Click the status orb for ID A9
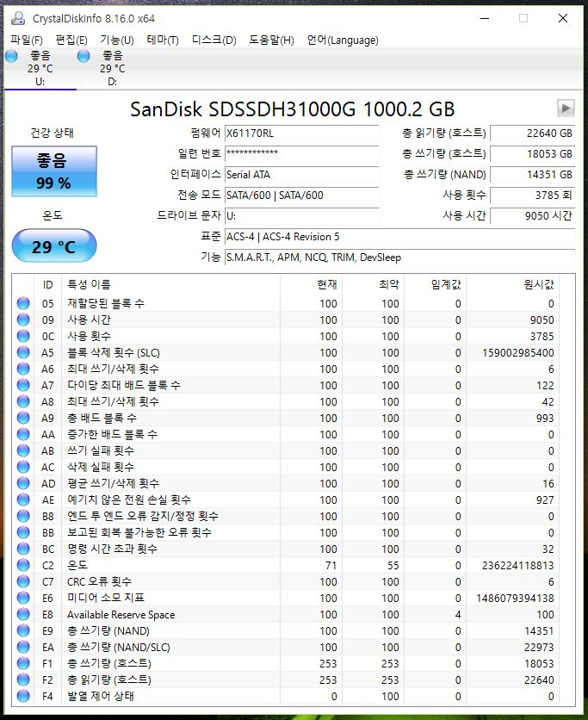This screenshot has height=720, width=588. pos(23,418)
